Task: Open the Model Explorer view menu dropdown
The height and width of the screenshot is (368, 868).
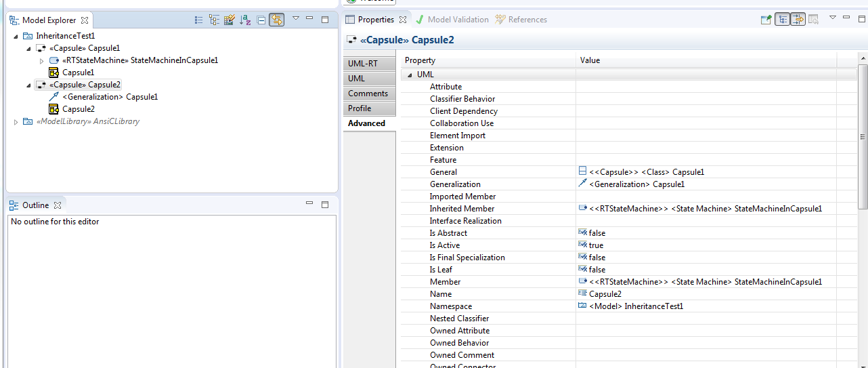Action: click(x=296, y=19)
